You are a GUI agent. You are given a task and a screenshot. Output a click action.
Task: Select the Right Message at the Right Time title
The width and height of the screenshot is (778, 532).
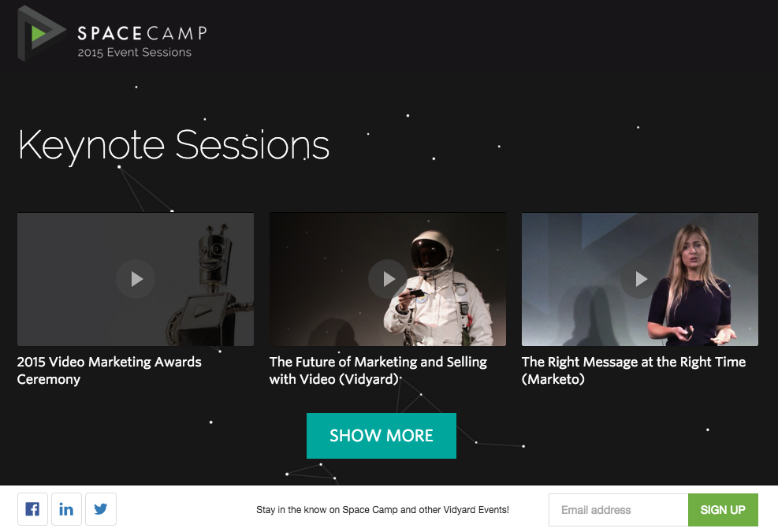click(x=633, y=370)
